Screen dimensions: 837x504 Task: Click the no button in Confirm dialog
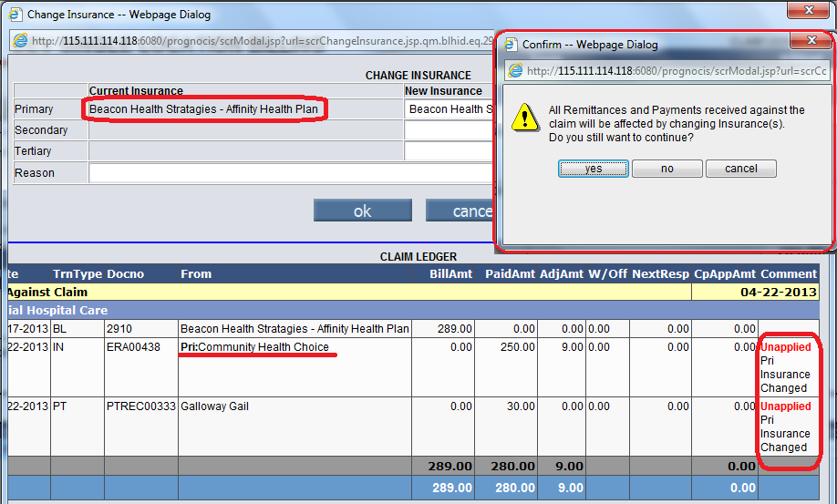click(666, 169)
